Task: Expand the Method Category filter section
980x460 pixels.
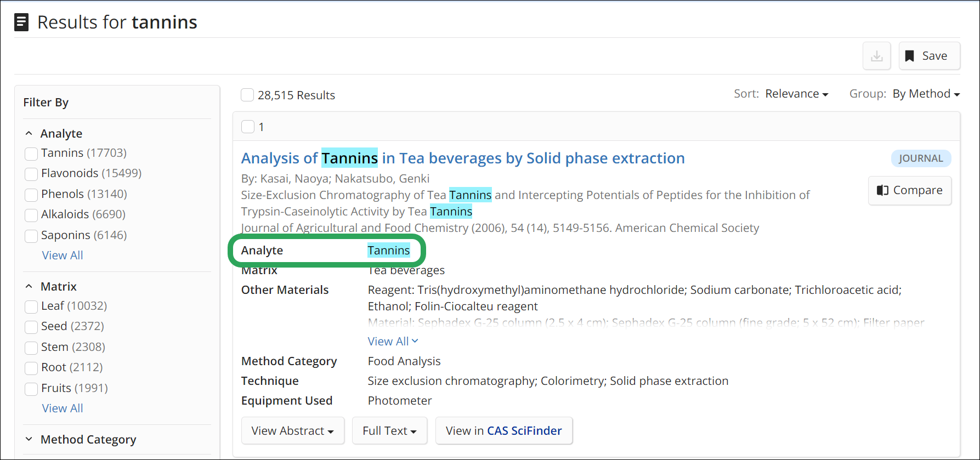Action: 29,439
